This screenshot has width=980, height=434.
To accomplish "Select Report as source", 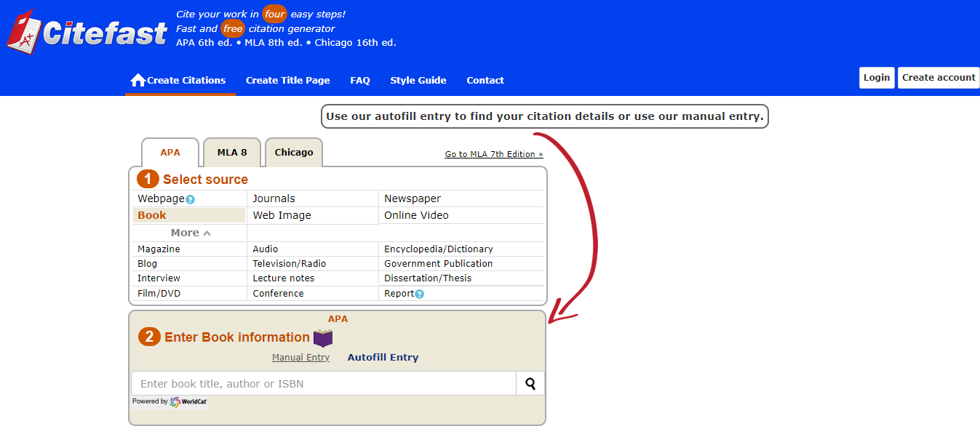I will tap(399, 294).
